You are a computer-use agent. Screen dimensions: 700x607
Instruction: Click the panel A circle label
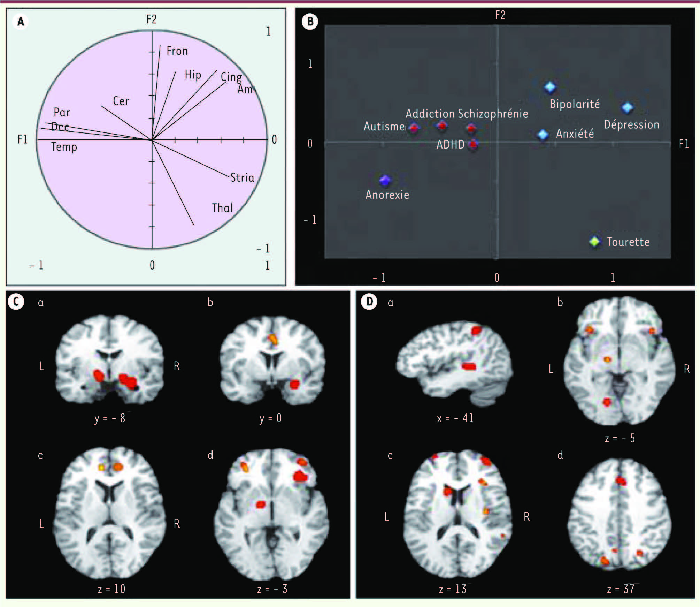click(x=21, y=22)
